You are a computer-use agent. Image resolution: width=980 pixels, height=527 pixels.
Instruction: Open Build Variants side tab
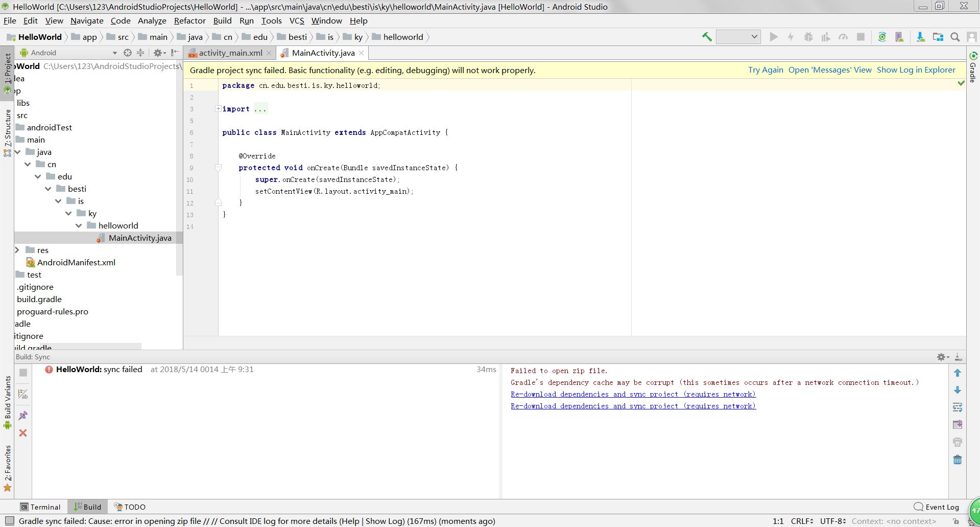coord(8,402)
